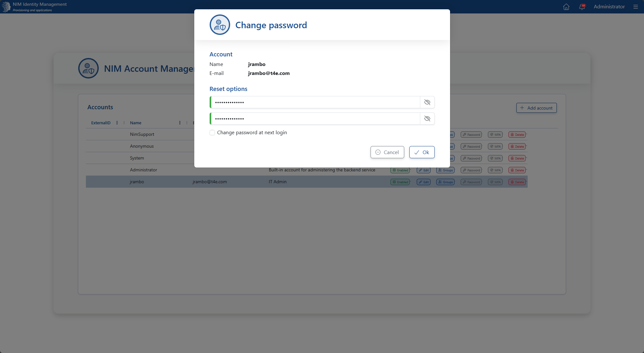Click Built-in account description for Administrator

[x=322, y=170]
